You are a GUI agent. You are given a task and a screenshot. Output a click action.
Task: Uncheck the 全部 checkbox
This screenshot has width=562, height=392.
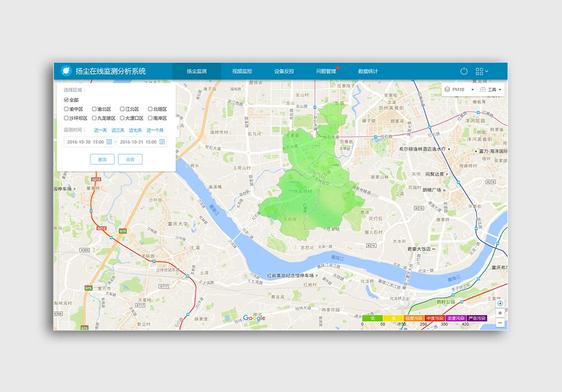pyautogui.click(x=66, y=100)
